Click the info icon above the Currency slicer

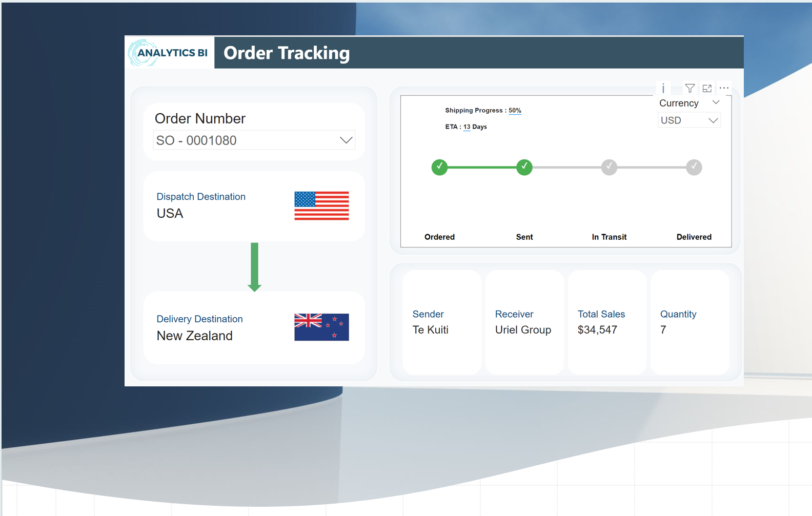(663, 88)
